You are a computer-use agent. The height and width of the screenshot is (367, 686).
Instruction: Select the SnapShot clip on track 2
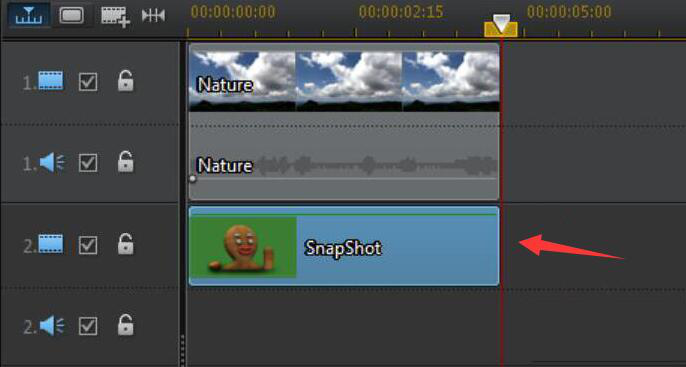[x=344, y=246]
